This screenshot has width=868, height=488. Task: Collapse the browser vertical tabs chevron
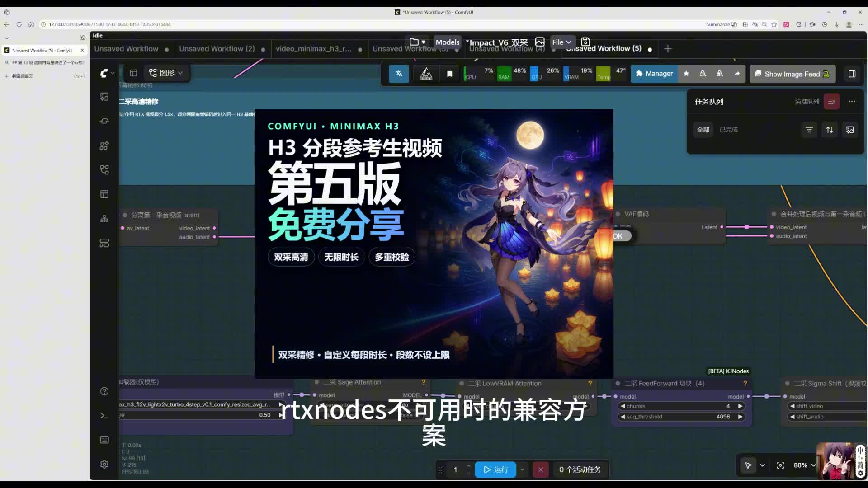(x=7, y=38)
